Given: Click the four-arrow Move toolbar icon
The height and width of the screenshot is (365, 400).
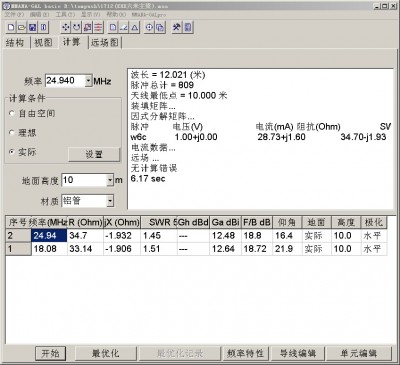Looking at the screenshot, I should click(x=65, y=27).
